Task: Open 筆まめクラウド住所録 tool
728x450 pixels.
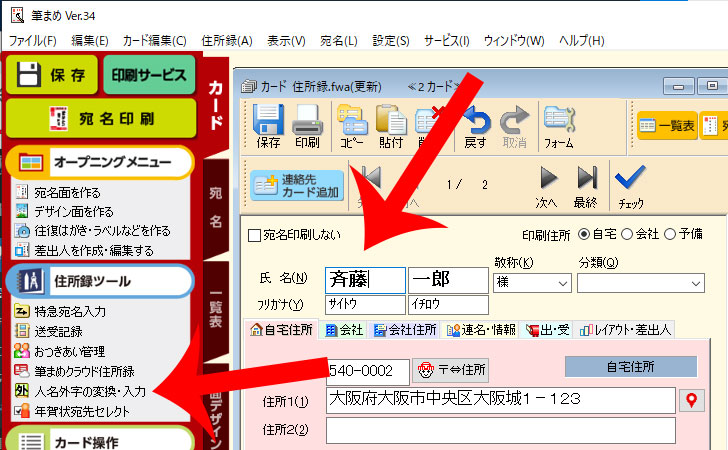Action: 74,371
